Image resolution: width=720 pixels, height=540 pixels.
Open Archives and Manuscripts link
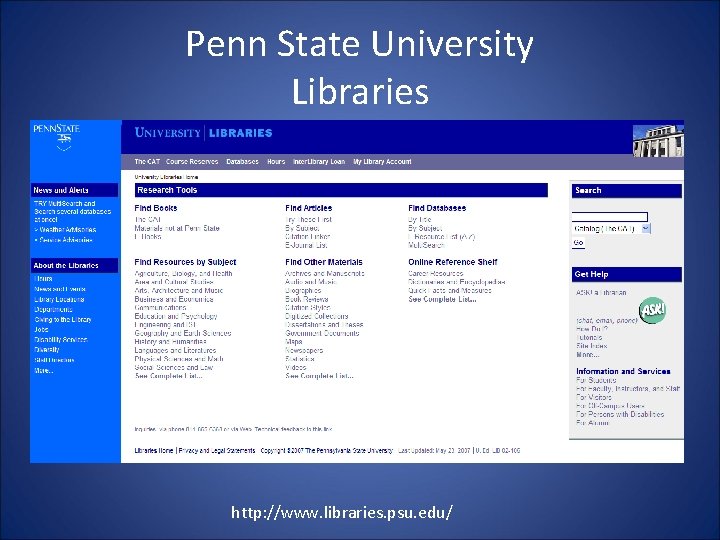click(325, 273)
